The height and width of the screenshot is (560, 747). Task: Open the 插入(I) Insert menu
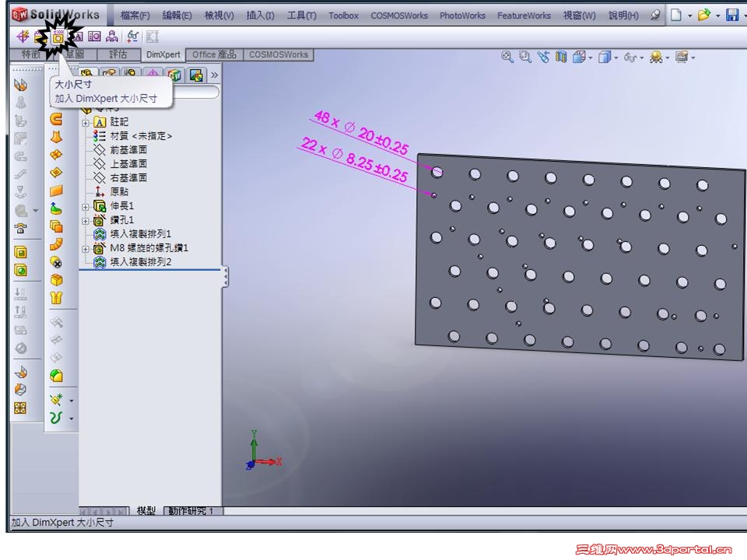260,16
